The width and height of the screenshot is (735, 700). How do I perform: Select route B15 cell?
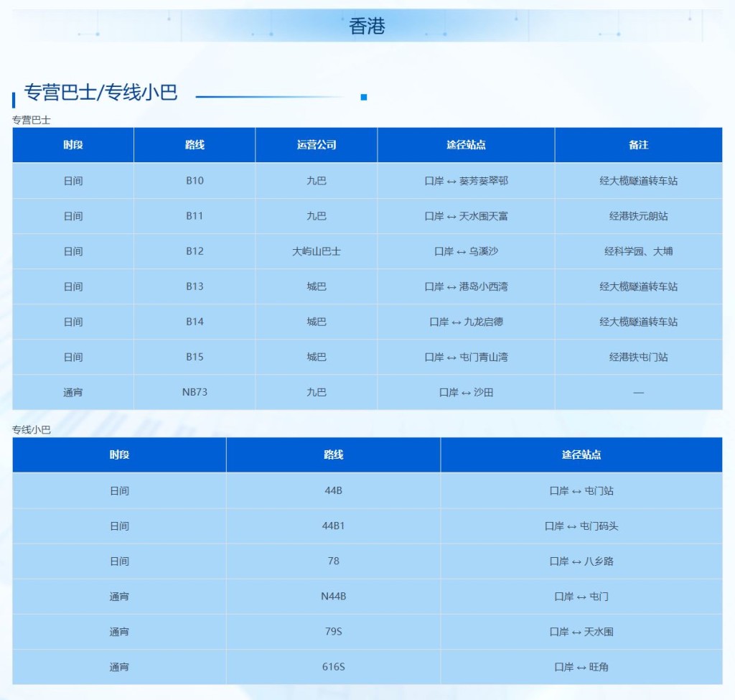coord(195,357)
